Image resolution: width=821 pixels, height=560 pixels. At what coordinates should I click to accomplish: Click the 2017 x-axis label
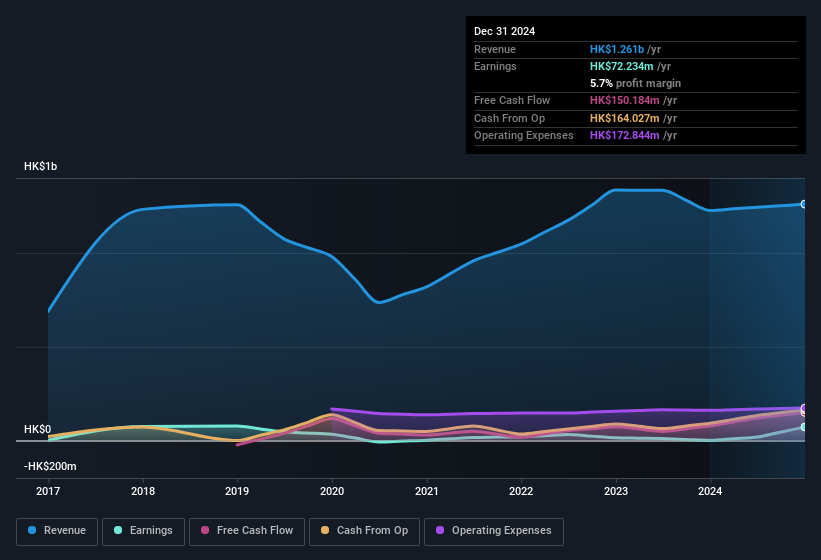48,491
